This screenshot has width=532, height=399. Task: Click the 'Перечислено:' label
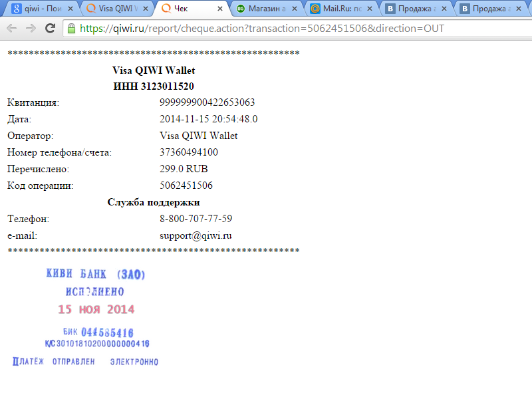[x=38, y=170]
